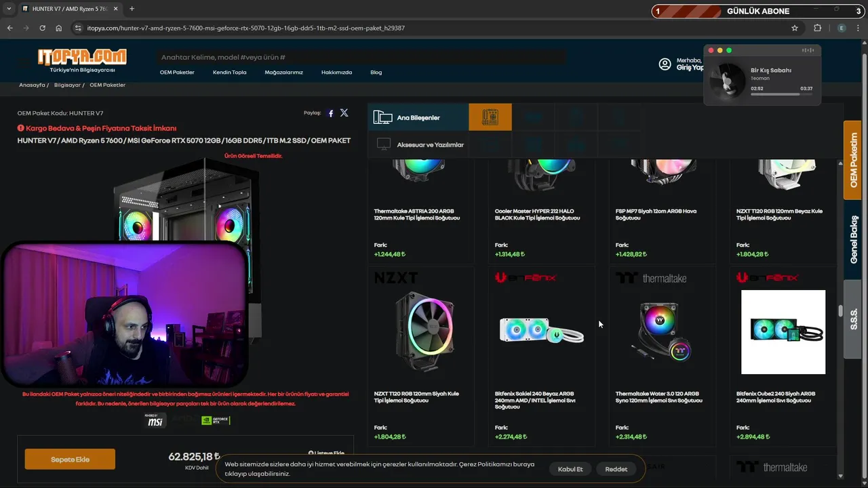
Task: Click the Bitfenix Sakiel 240 Beyaz product title
Action: [x=536, y=400]
